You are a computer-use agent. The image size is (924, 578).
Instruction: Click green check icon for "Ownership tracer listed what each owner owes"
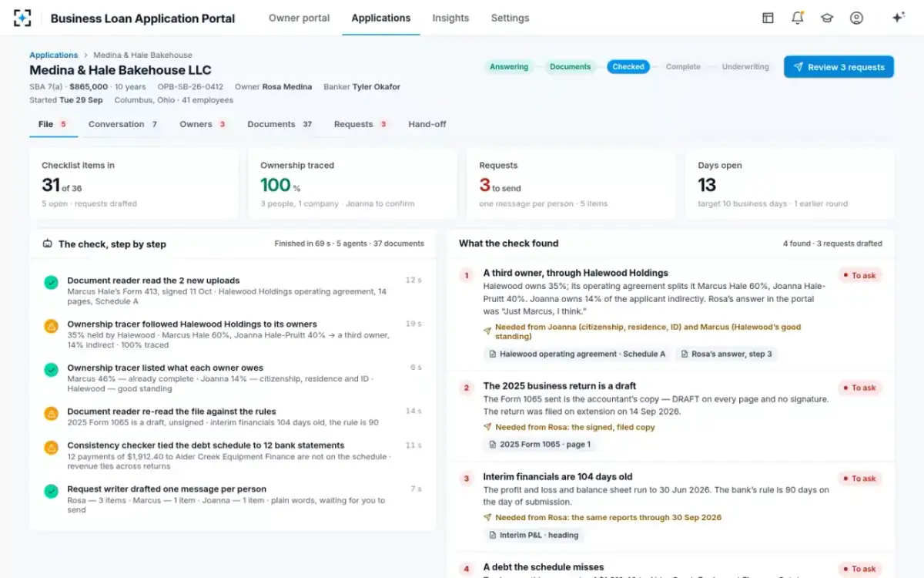pos(52,370)
